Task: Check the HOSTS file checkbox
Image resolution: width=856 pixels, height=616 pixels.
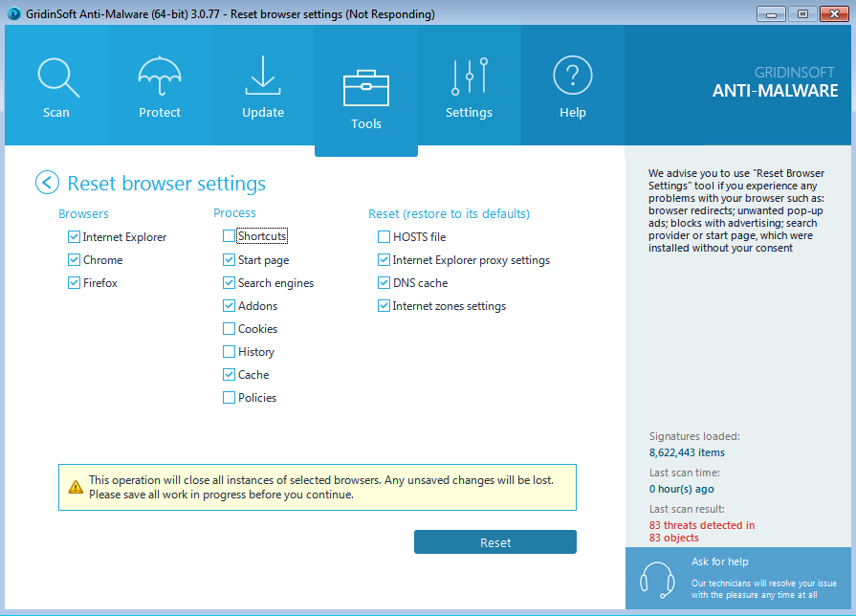Action: click(x=384, y=237)
